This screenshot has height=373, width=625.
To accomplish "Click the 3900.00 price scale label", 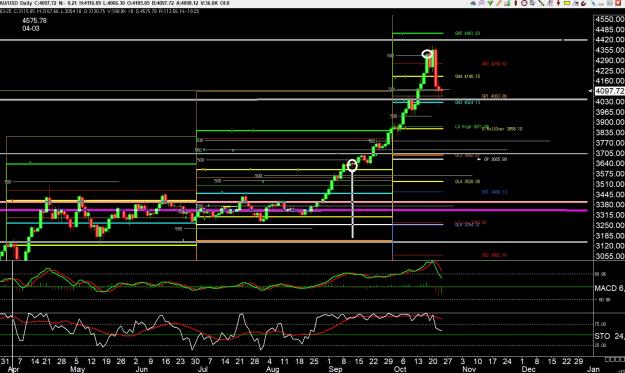I will (x=610, y=122).
